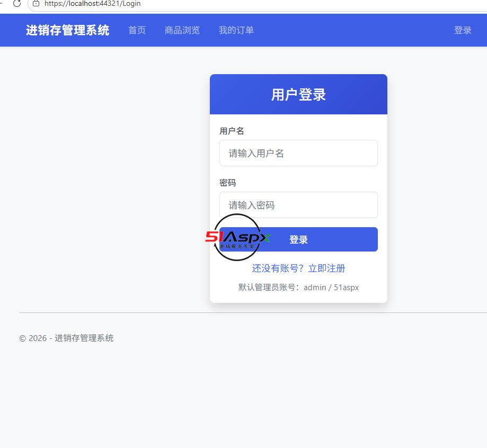The image size is (487, 448).
Task: Click the 登录 link in the navbar
Action: 463,30
